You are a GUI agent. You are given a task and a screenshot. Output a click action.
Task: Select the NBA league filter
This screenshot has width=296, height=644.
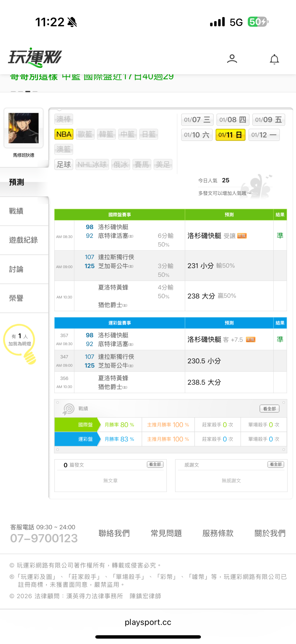64,134
